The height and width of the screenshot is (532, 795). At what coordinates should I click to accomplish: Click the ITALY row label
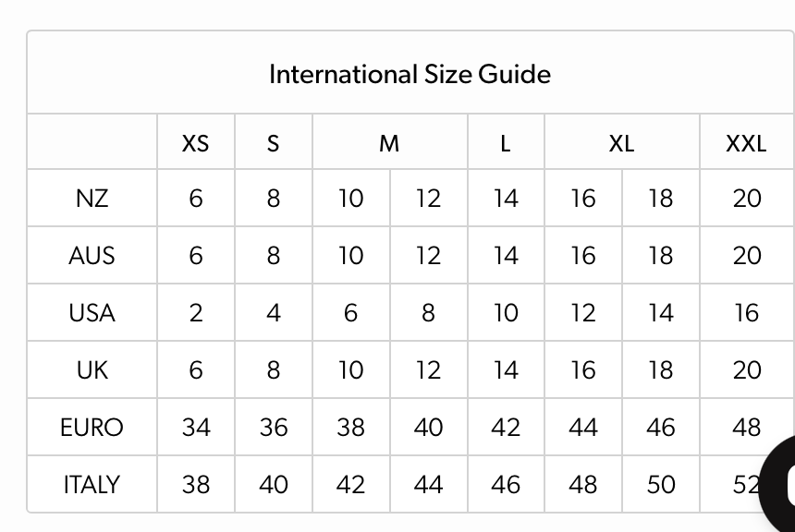click(x=92, y=485)
